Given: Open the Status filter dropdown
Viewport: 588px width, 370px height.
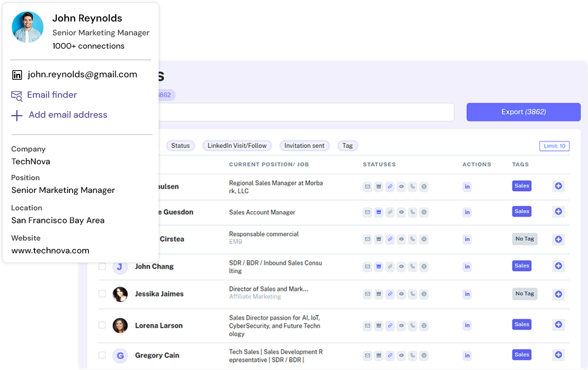Looking at the screenshot, I should tap(180, 146).
